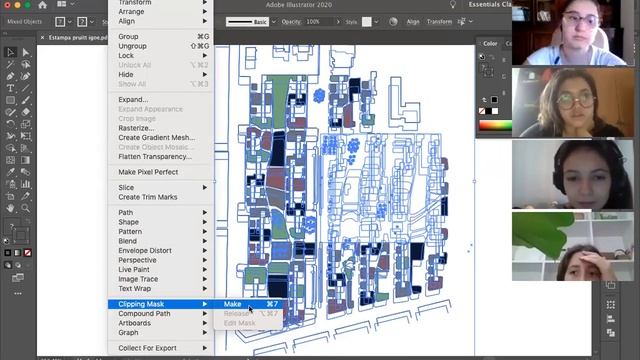Select the Type tool
640x360 pixels.
point(10,88)
